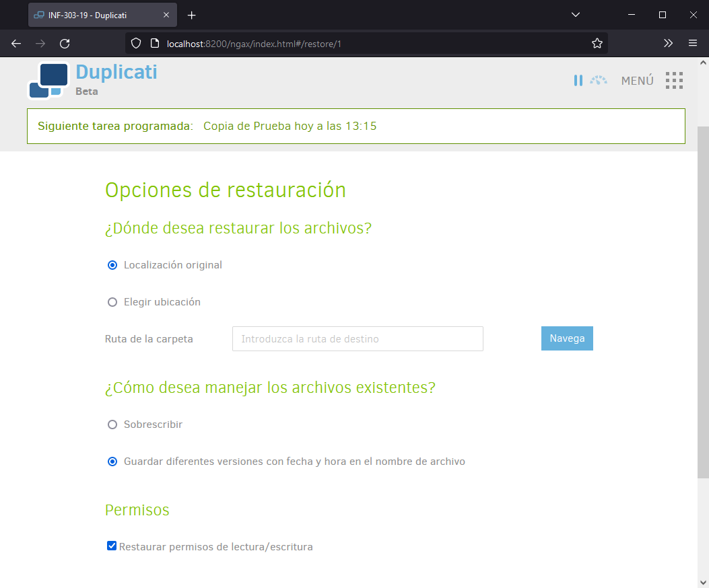Select Guardar diferentes versiones radio option
Image resolution: width=709 pixels, height=588 pixels.
(x=112, y=462)
